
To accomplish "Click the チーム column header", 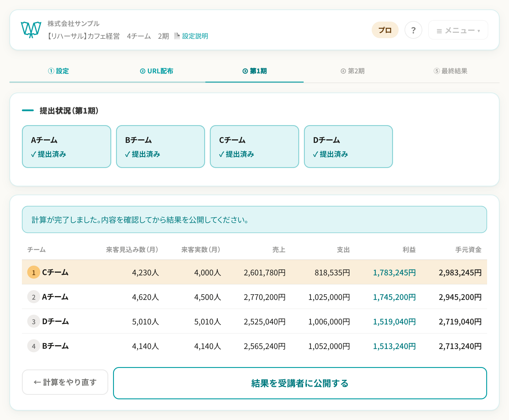I will pyautogui.click(x=36, y=250).
